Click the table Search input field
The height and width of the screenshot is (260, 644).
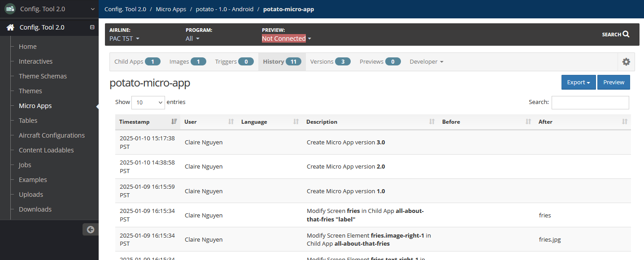(x=590, y=102)
